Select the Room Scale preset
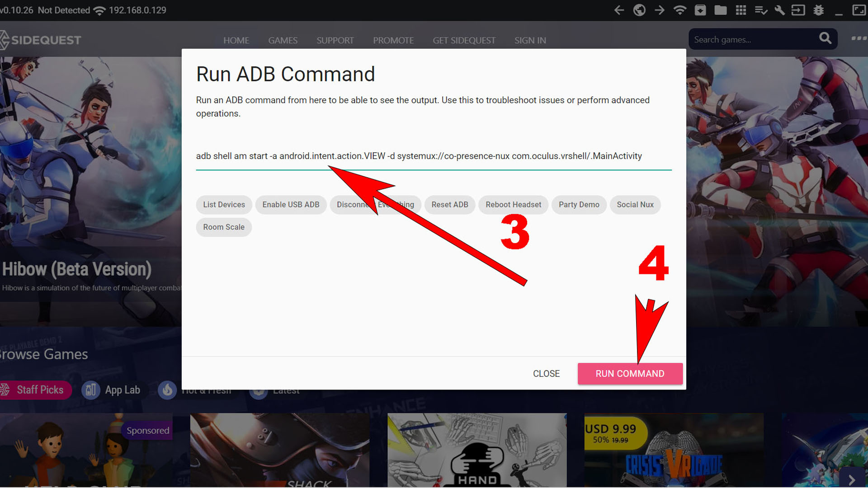This screenshot has height=488, width=868. click(224, 227)
